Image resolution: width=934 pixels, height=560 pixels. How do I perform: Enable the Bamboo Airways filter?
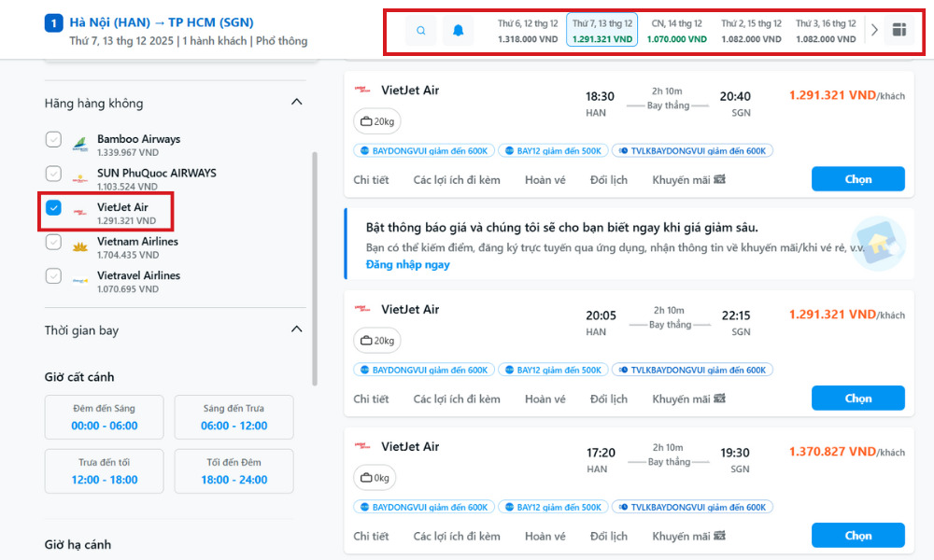click(53, 140)
